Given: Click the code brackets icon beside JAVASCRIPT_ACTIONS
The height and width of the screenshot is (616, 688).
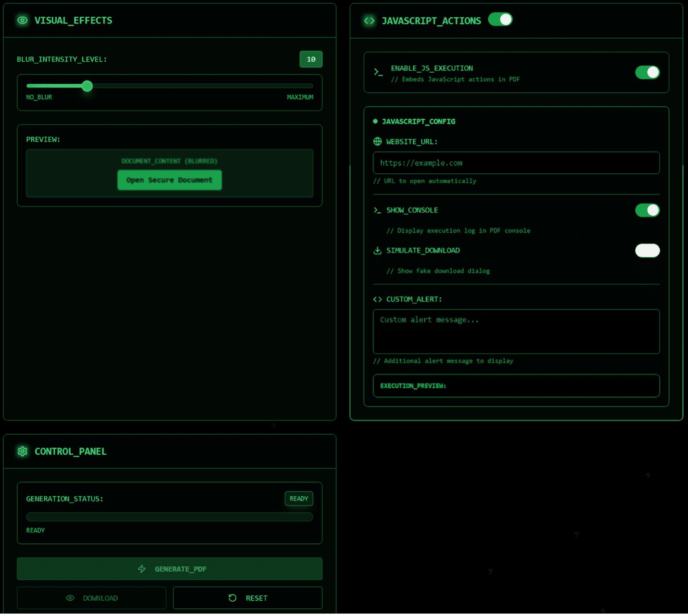Looking at the screenshot, I should pyautogui.click(x=369, y=21).
